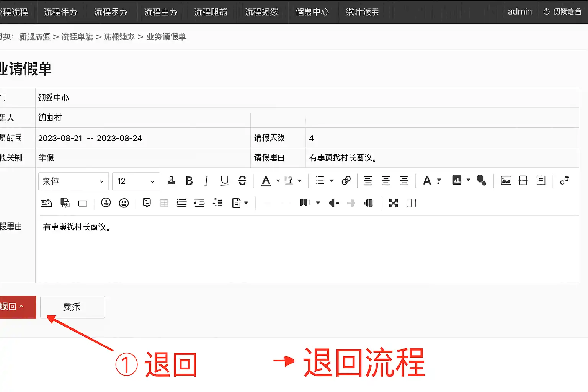Click the admin user menu
Screen dimensions: 588x392
519,12
